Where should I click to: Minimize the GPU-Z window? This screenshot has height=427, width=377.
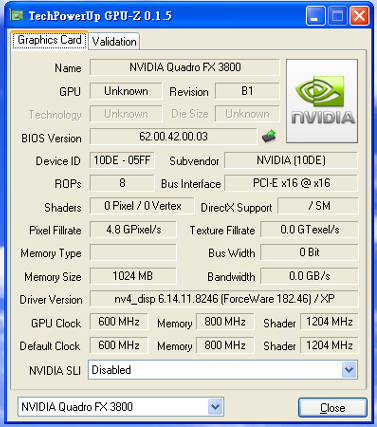[x=315, y=16]
